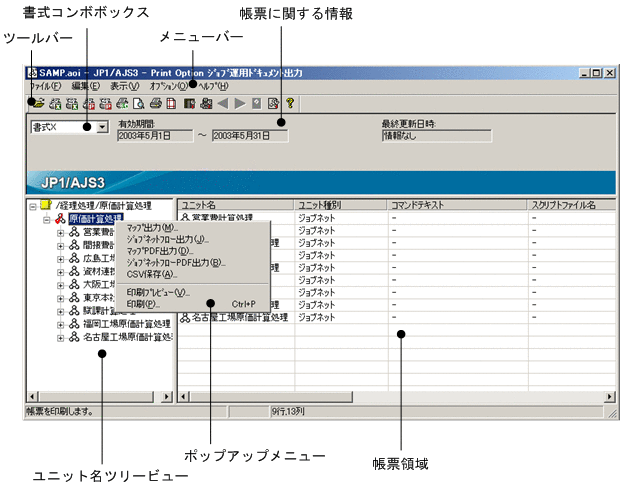The height and width of the screenshot is (488, 623).
Task: Click jobnet icon in table row 名古屋工場原価計算処理
Action: pos(185,317)
